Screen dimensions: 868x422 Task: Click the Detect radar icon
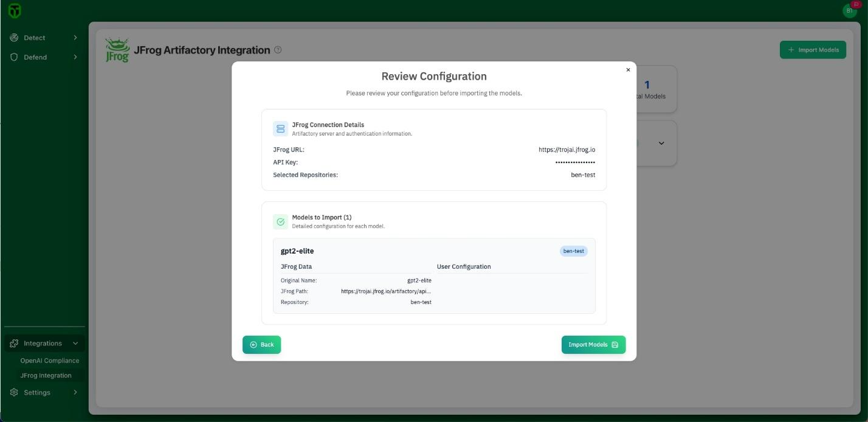tap(14, 38)
